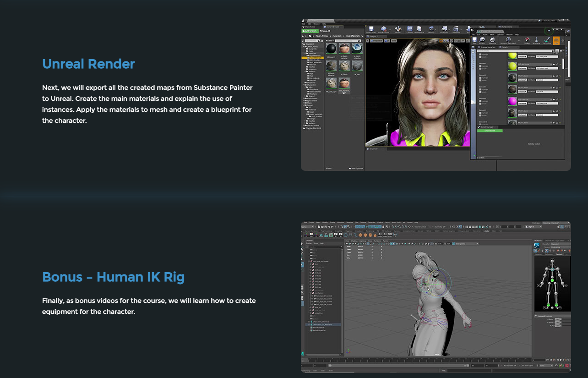The image size is (588, 378).
Task: Select the Sockets icon in the mesh editor toolbar
Action: pyautogui.click(x=527, y=40)
